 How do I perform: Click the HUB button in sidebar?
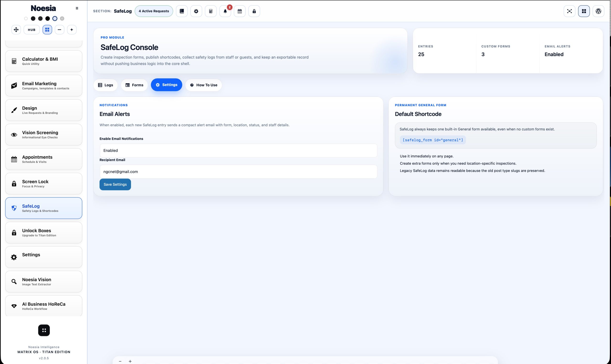(x=32, y=30)
